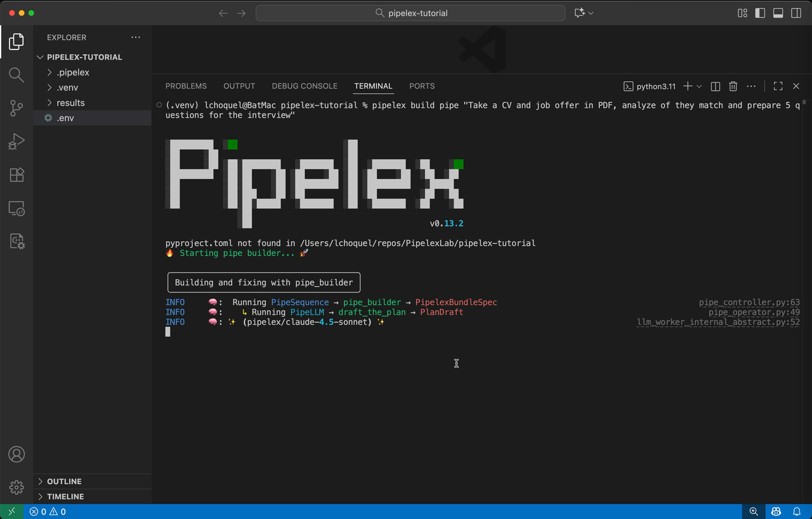812x519 pixels.
Task: Toggle the bottom Panel visibility
Action: click(778, 12)
